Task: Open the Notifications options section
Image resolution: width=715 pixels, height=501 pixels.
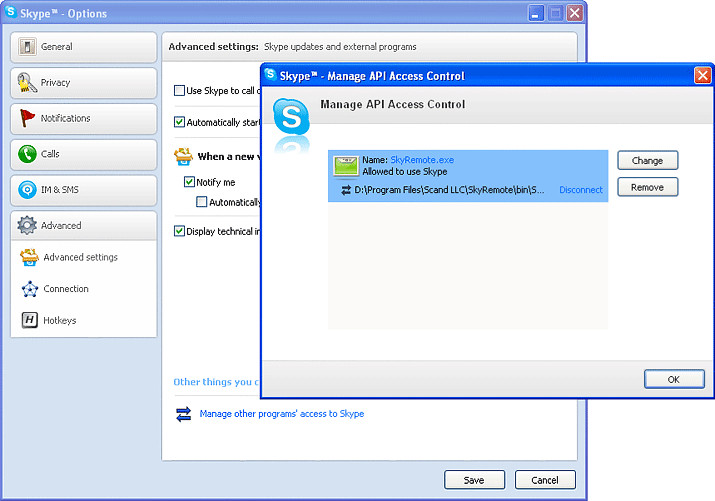Action: (x=83, y=119)
